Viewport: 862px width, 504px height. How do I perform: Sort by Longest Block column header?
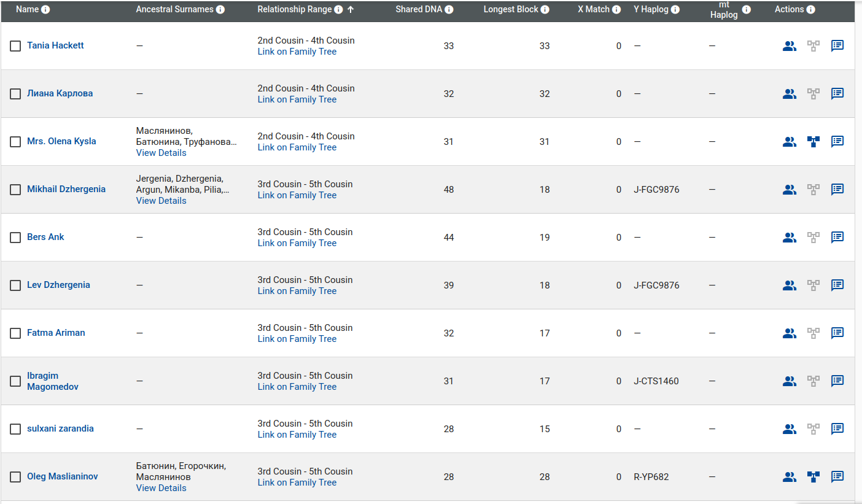pyautogui.click(x=511, y=10)
